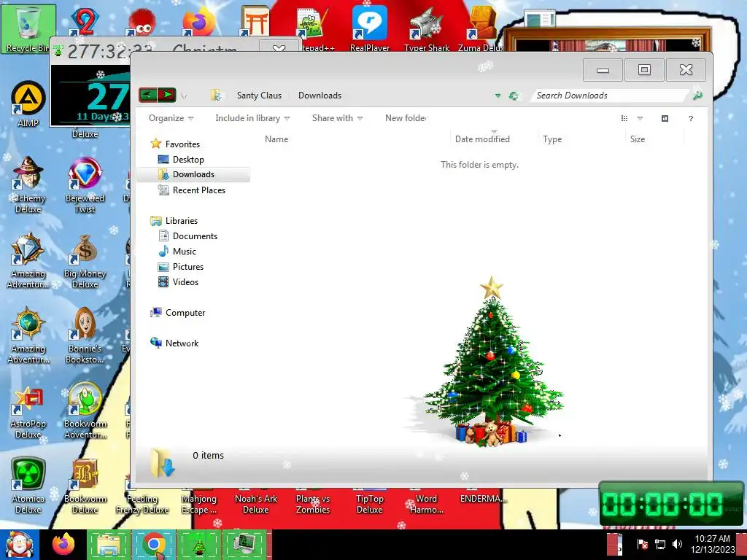Image resolution: width=747 pixels, height=560 pixels.
Task: Select the Downloads breadcrumb in address bar
Action: click(x=320, y=96)
